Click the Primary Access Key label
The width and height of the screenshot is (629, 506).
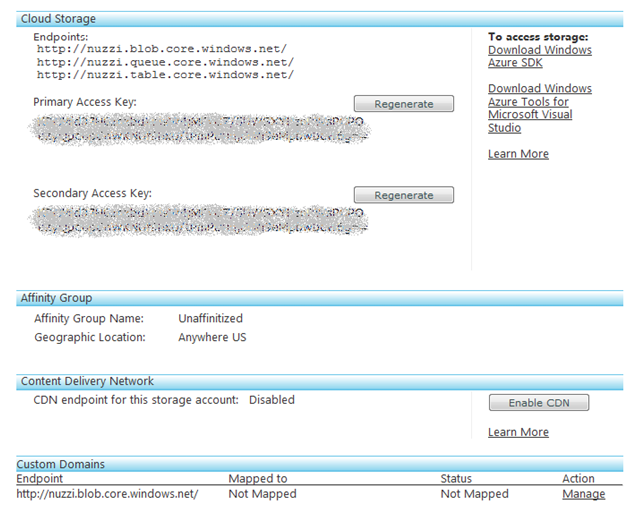pyautogui.click(x=85, y=102)
